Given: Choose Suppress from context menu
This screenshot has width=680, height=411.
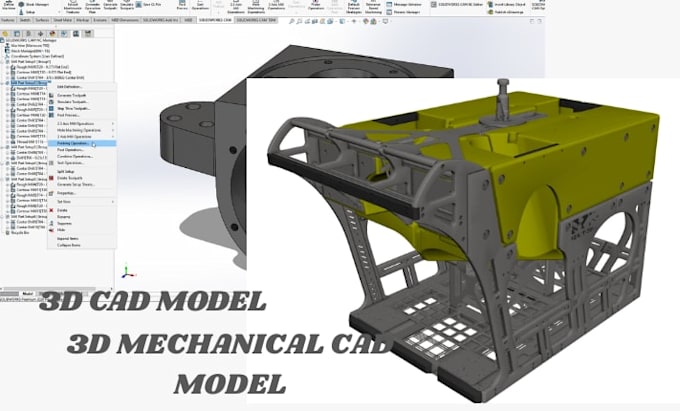Looking at the screenshot, I should point(82,223).
